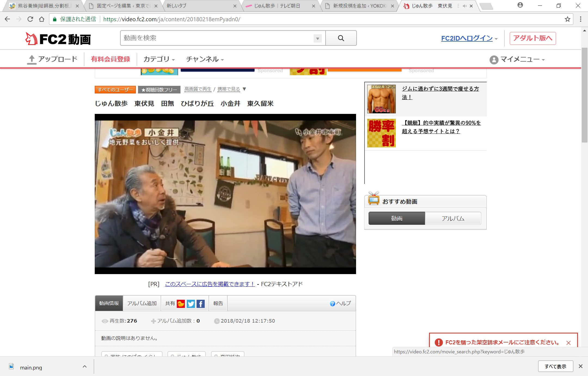The height and width of the screenshot is (376, 588).
Task: Click the magnifier search button
Action: click(341, 38)
